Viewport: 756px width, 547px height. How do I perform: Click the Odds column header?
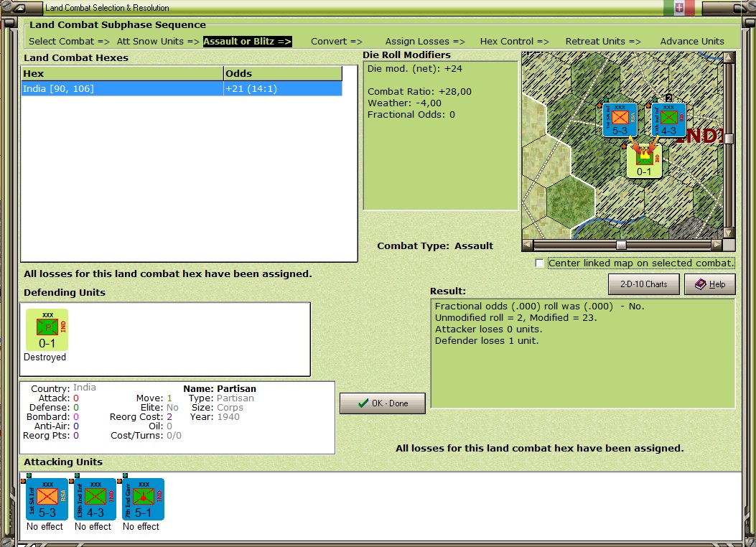click(x=283, y=74)
